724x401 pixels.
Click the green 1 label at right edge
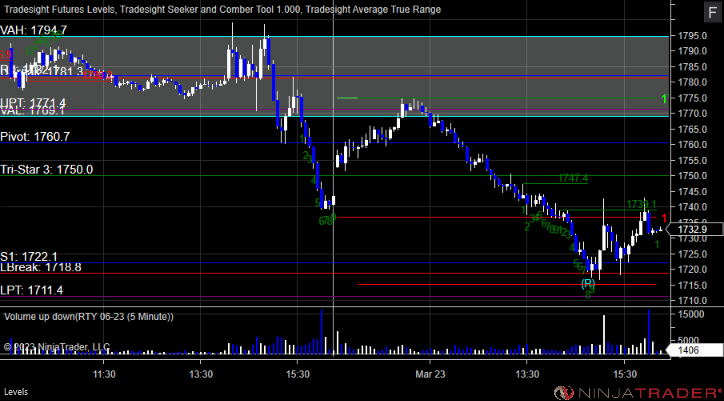[x=664, y=98]
